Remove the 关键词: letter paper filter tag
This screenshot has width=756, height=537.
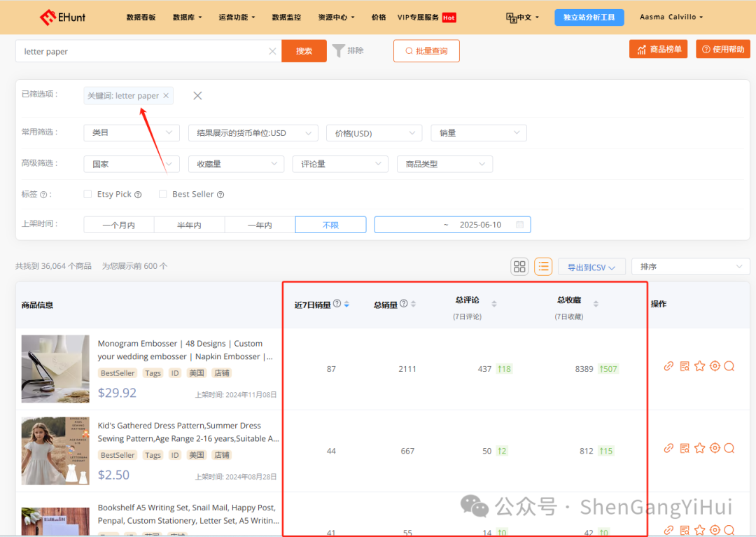click(166, 96)
